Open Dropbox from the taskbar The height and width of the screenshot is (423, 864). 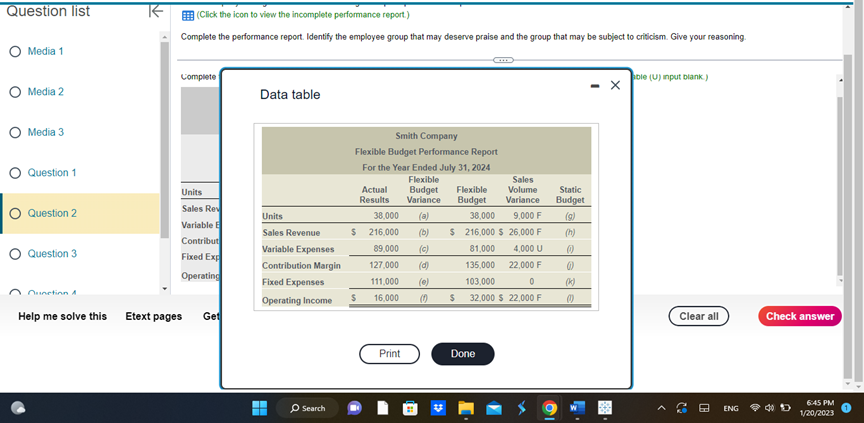pyautogui.click(x=439, y=408)
